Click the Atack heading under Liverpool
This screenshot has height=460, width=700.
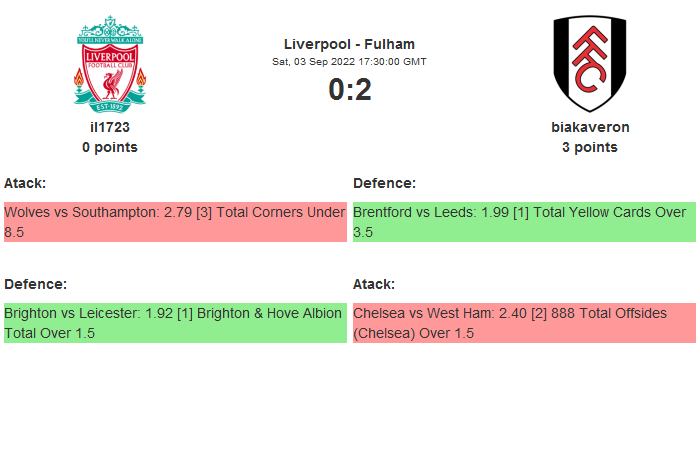(25, 183)
